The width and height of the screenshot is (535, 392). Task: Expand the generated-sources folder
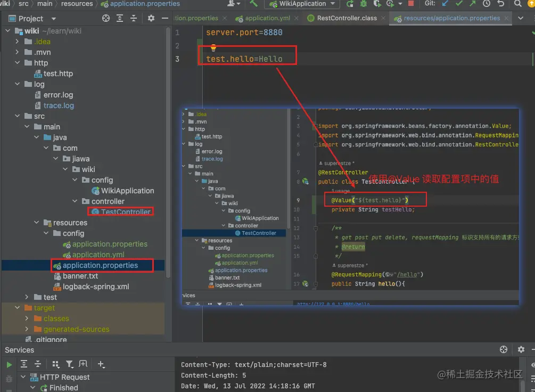[27, 329]
